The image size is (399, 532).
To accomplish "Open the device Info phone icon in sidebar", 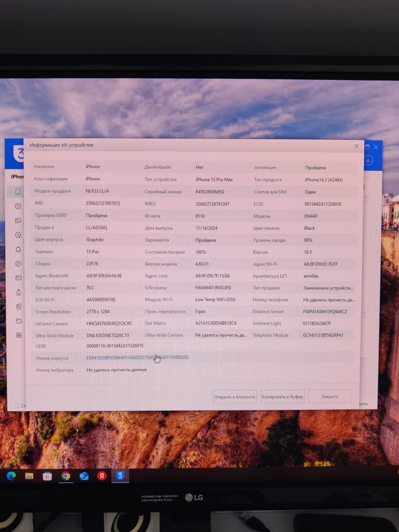I will pyautogui.click(x=18, y=192).
